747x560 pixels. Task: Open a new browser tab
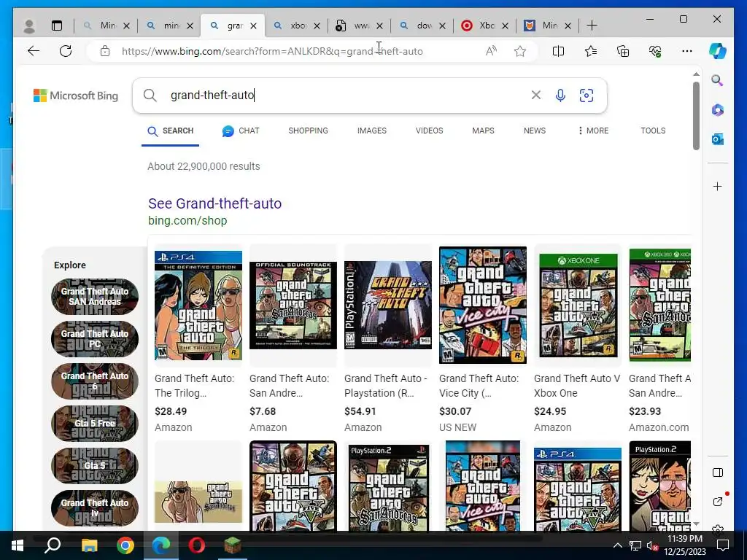[592, 26]
